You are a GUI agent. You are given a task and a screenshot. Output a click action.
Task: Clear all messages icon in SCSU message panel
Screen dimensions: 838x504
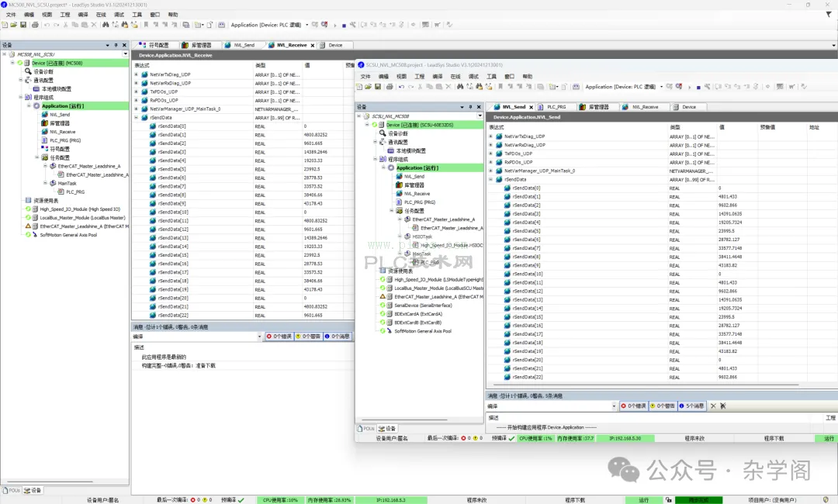point(713,406)
